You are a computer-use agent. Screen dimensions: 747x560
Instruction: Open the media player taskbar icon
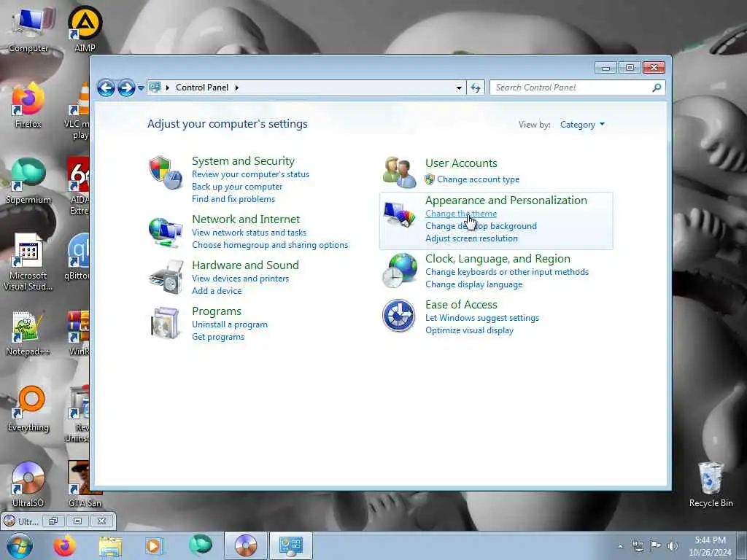155,545
